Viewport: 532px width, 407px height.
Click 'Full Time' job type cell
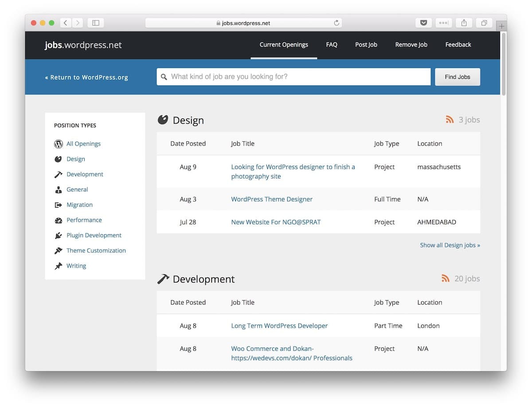(x=387, y=199)
